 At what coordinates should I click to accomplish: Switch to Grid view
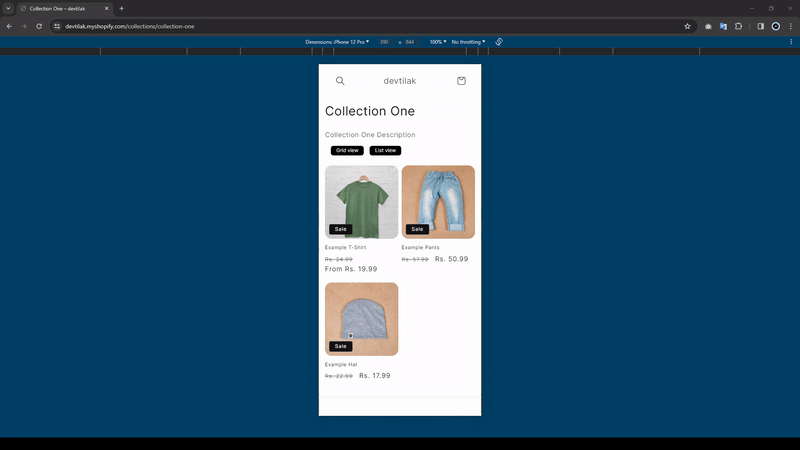point(347,150)
